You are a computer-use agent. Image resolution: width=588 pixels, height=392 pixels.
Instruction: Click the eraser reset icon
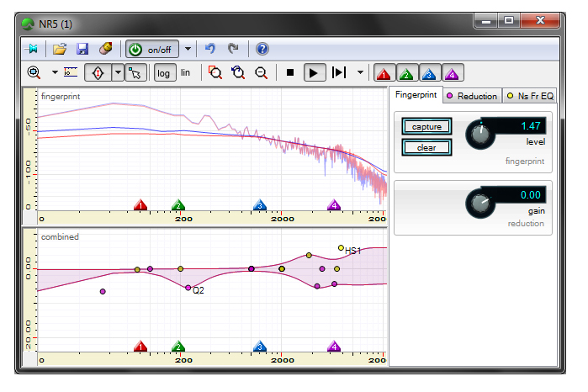point(106,49)
